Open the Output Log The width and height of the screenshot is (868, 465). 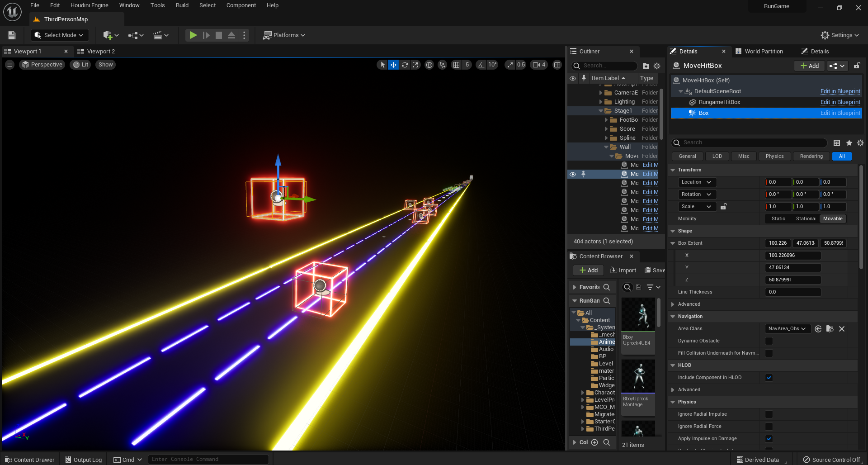[x=83, y=460]
